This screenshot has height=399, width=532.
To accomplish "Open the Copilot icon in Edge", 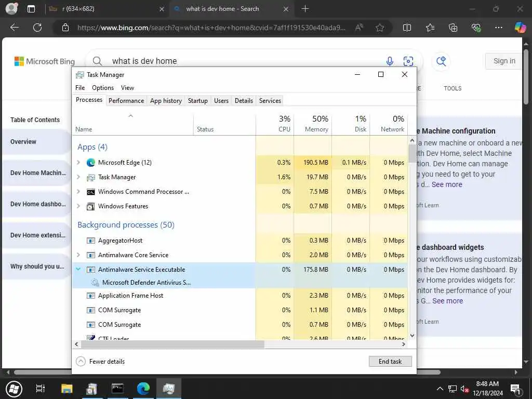I will 520,27.
